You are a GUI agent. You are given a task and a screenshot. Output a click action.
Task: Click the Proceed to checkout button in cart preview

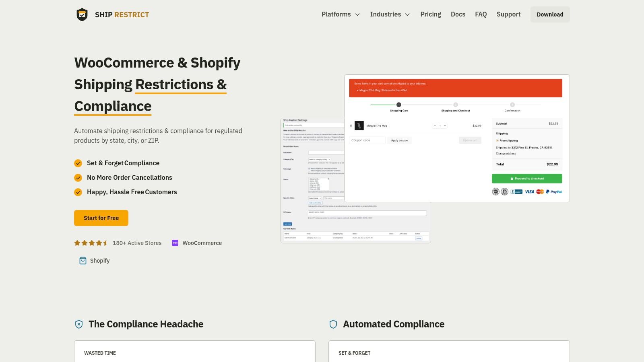(x=527, y=179)
